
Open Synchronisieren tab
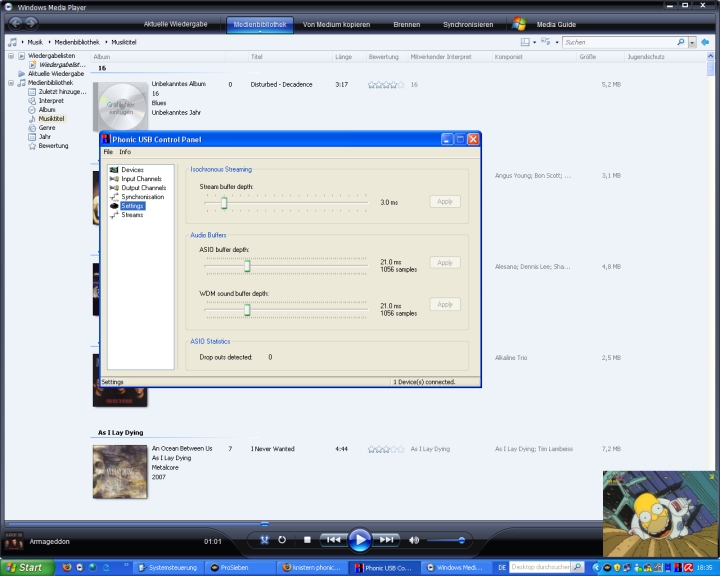[468, 24]
